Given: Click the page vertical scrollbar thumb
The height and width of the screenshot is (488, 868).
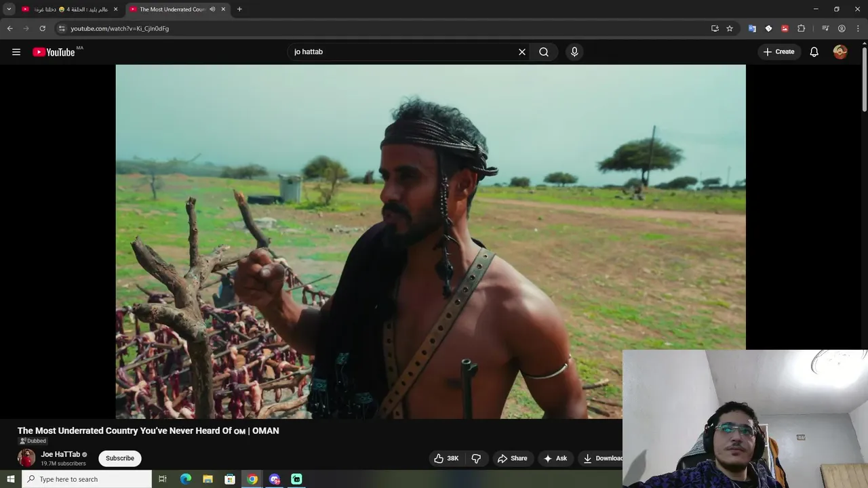Looking at the screenshot, I should pos(864,80).
